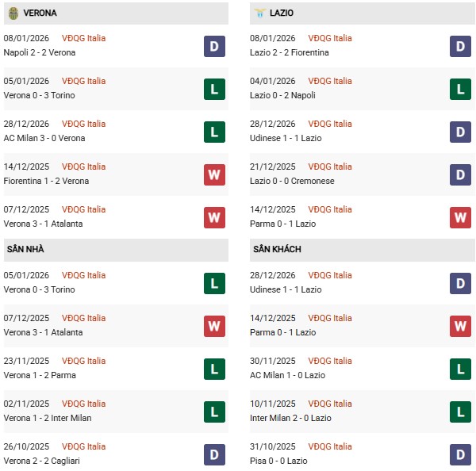Open VĐQG Italia link beside 21/12/2025
476x471 pixels.
click(x=330, y=167)
